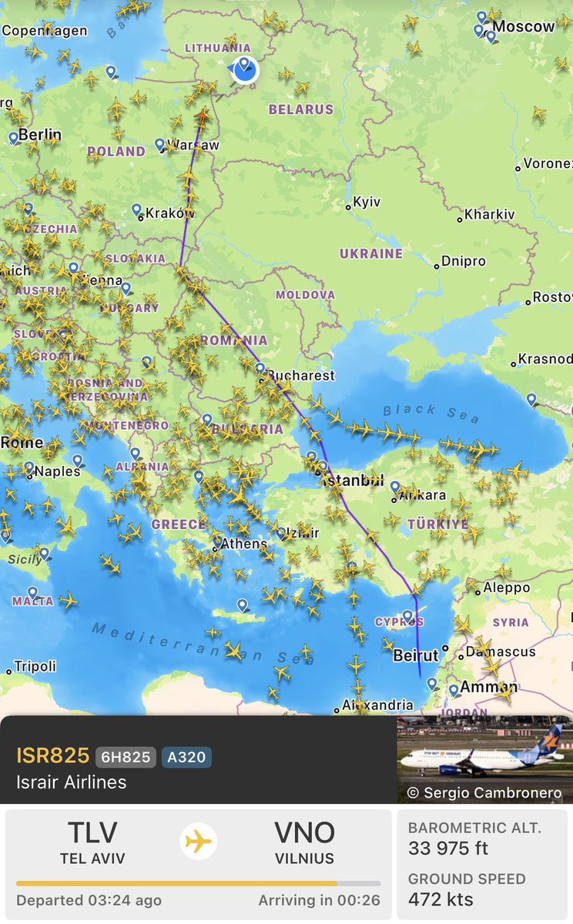Tap the Rome city label
Image resolution: width=573 pixels, height=924 pixels.
tap(22, 443)
